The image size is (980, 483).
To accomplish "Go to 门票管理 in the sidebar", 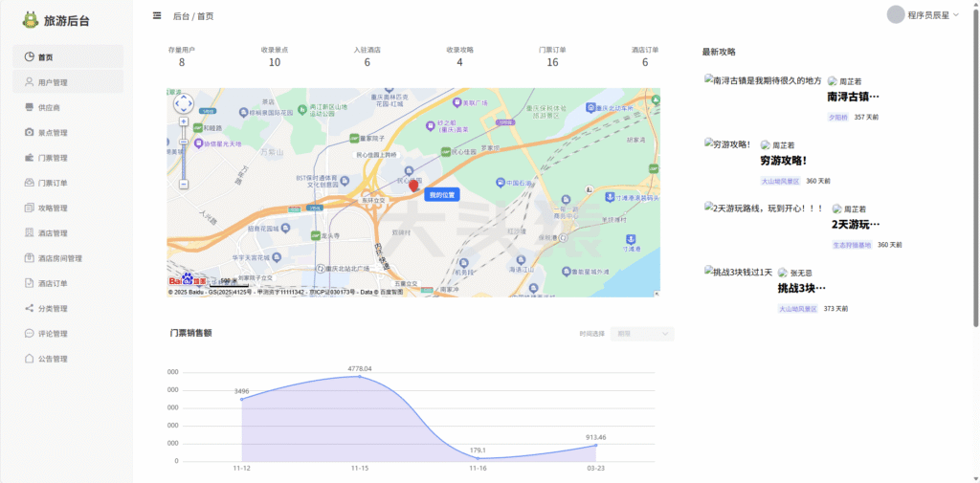I will tap(68, 158).
